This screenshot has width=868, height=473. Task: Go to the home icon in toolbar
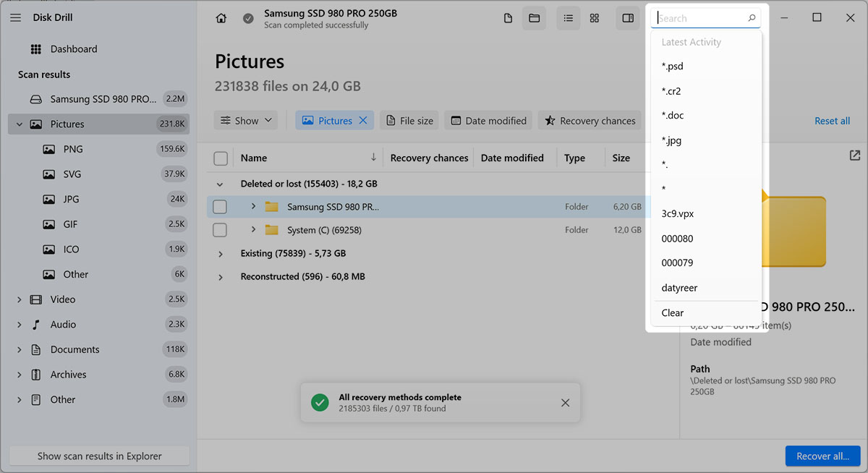coord(221,18)
